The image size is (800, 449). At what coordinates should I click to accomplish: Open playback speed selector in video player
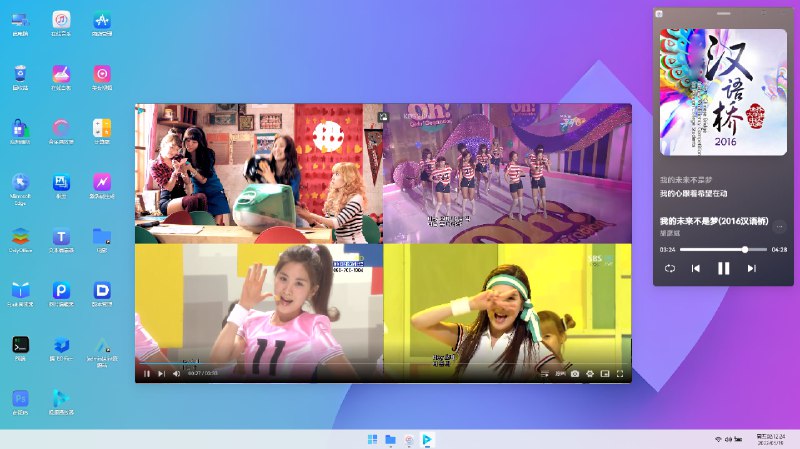click(560, 374)
